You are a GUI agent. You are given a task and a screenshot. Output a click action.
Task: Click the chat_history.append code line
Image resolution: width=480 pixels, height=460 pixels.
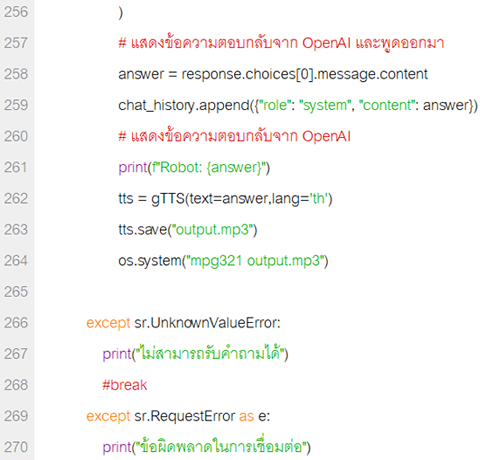click(x=298, y=106)
